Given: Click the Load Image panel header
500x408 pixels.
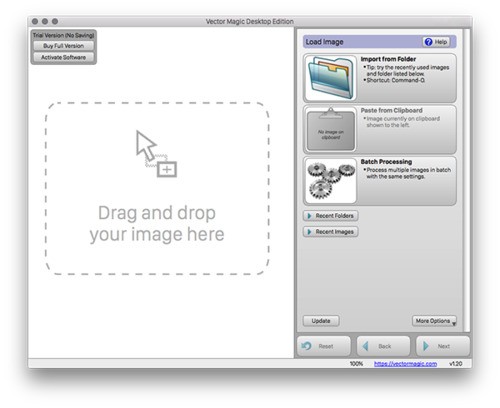Looking at the screenshot, I should click(x=380, y=42).
